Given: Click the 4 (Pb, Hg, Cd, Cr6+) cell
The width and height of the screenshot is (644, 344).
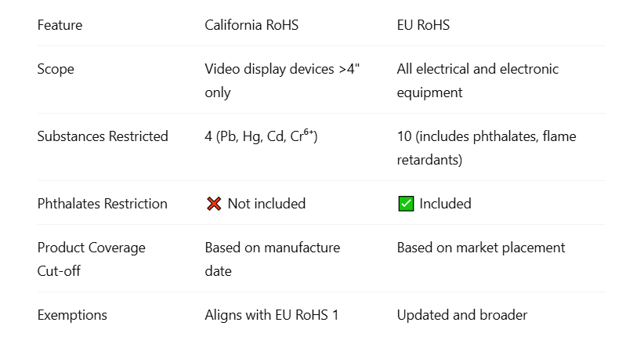Looking at the screenshot, I should coord(261,136).
